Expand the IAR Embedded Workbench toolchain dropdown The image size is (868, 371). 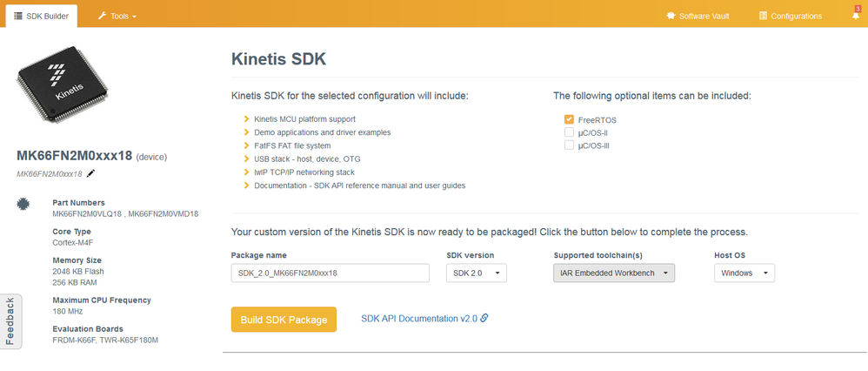(x=614, y=273)
